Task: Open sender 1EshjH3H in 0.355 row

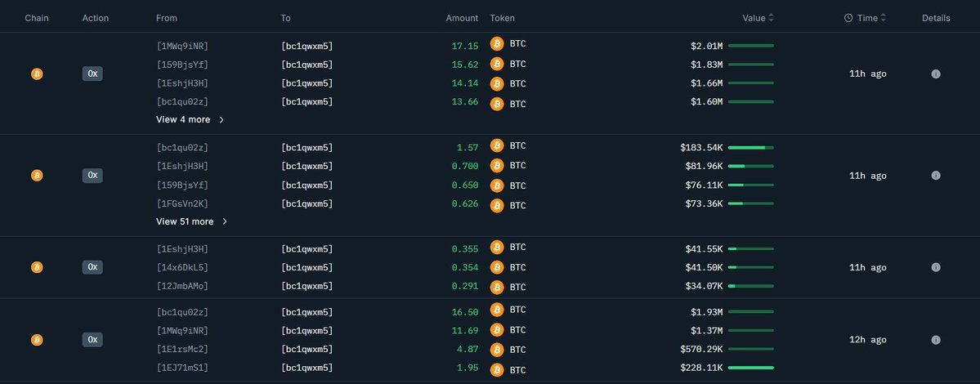Action: 182,249
